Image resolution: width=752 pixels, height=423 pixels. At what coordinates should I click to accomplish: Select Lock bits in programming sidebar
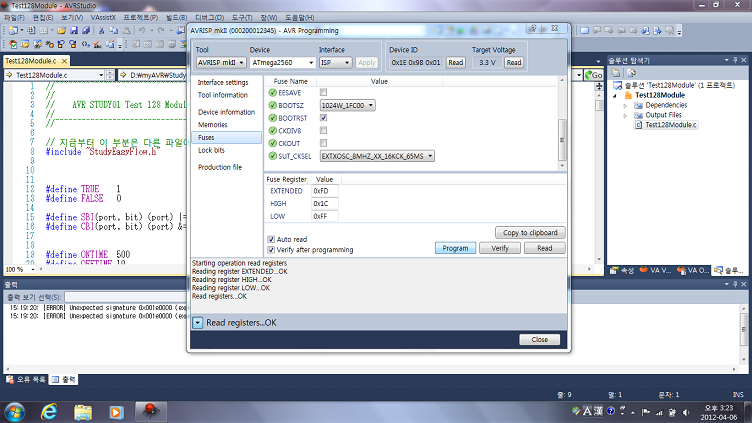(x=212, y=150)
